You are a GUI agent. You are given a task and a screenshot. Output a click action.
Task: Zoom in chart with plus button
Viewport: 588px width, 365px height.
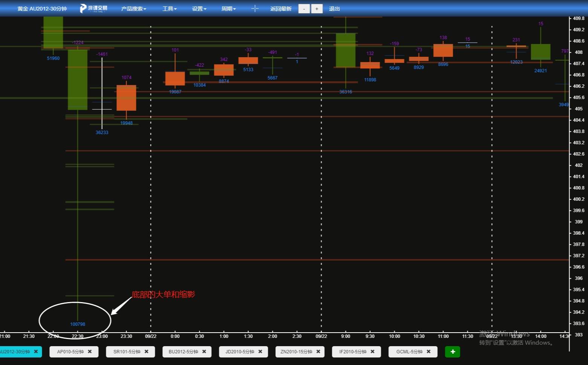click(x=317, y=9)
